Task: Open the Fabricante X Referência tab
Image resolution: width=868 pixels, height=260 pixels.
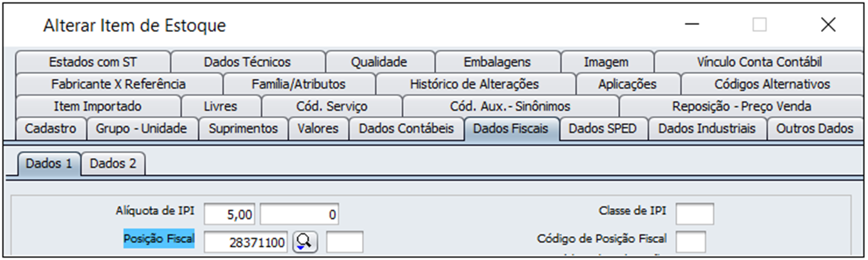Action: tap(118, 84)
